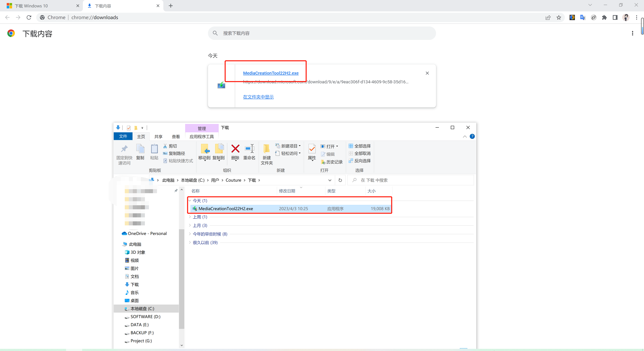The height and width of the screenshot is (351, 644).
Task: Open the File menu tab
Action: (123, 137)
